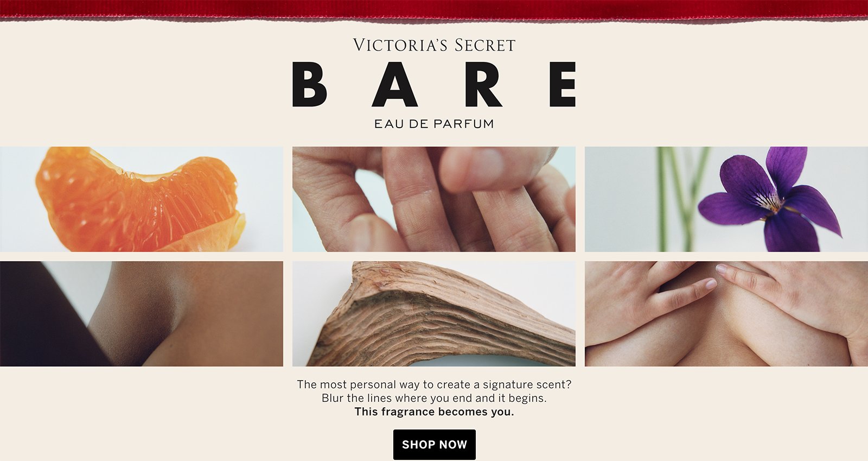Click the letter B in BARE
The width and height of the screenshot is (868, 461).
310,84
